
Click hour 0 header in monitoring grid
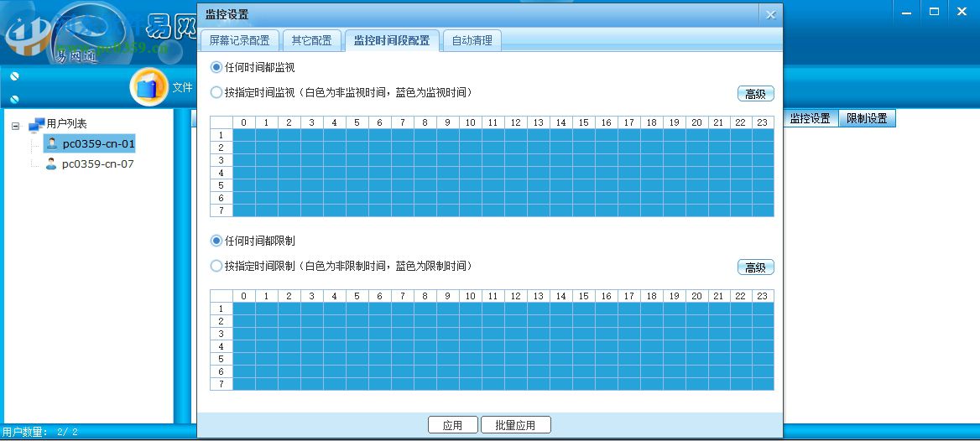(x=244, y=122)
